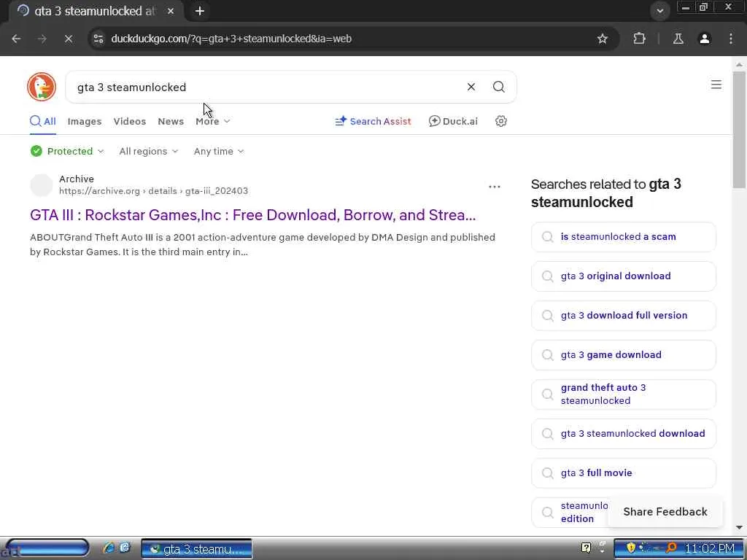
Task: Click the security shield tray icon
Action: (631, 548)
